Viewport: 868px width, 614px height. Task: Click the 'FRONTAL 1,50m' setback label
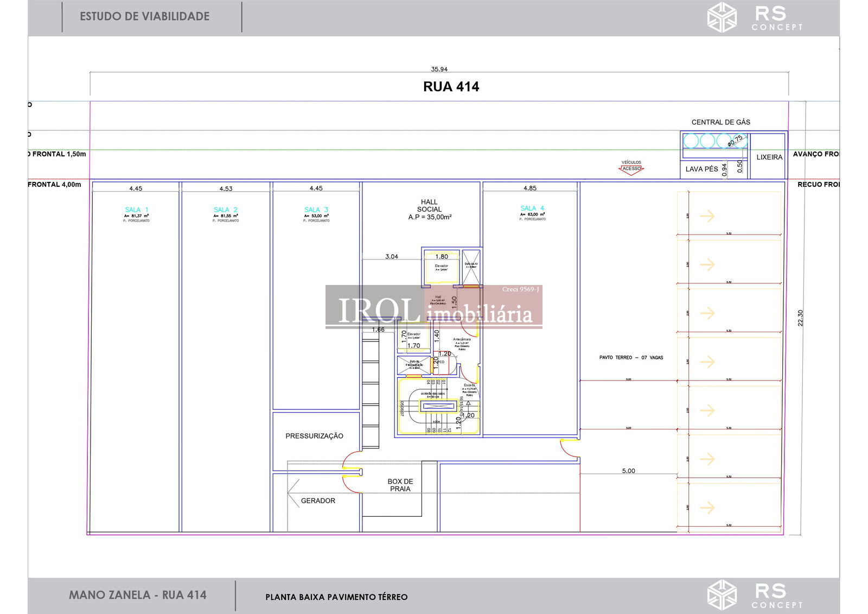click(59, 154)
